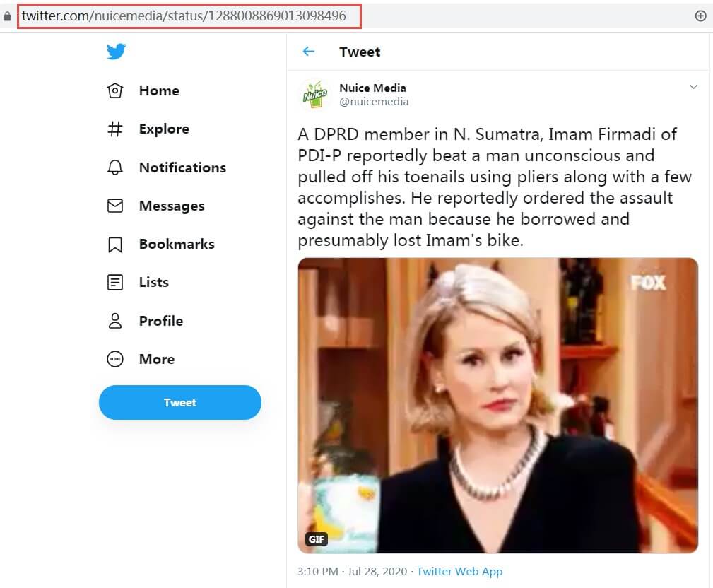Click the Twitter bird logo
The image size is (713, 588).
[117, 52]
